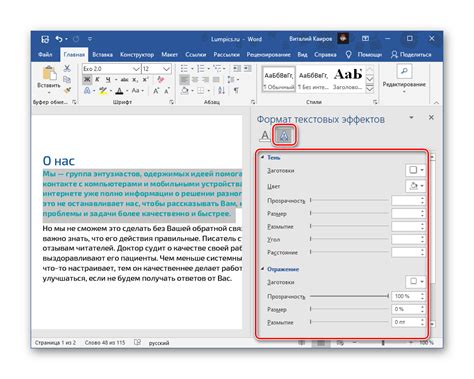Select the Обычный style thumbnail

click(279, 79)
